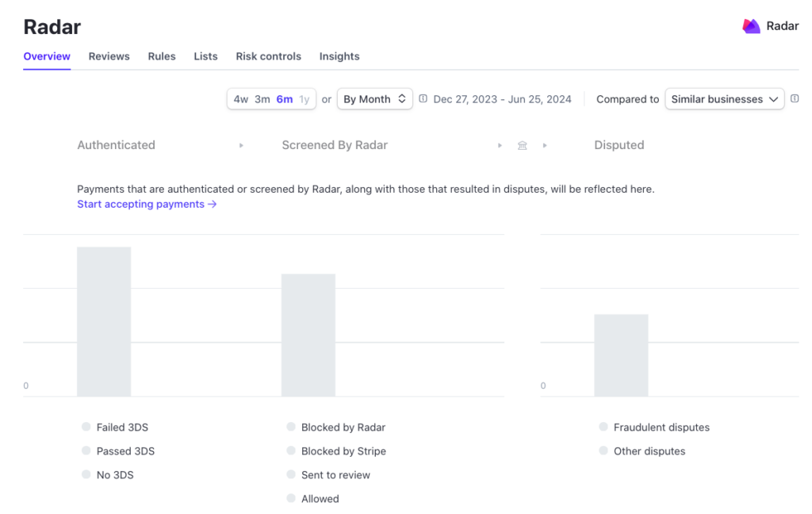812x514 pixels.
Task: Click the info icon beside the date range
Action: point(423,99)
